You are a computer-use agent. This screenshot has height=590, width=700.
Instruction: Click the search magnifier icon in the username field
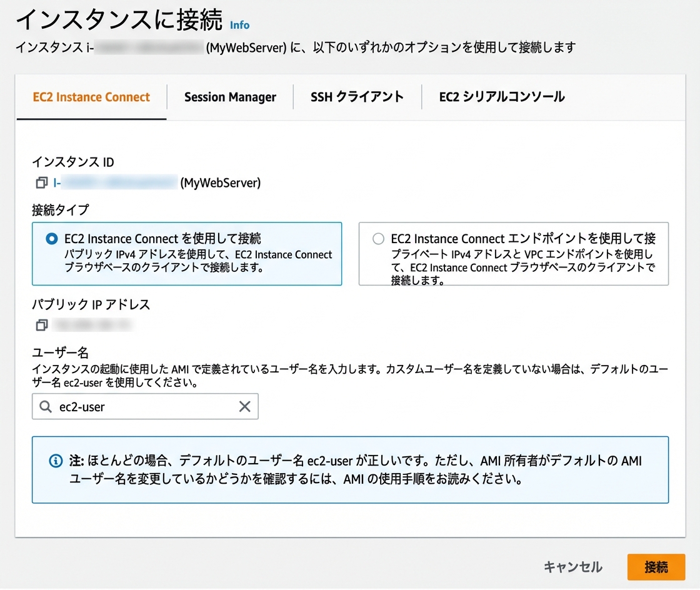(46, 406)
